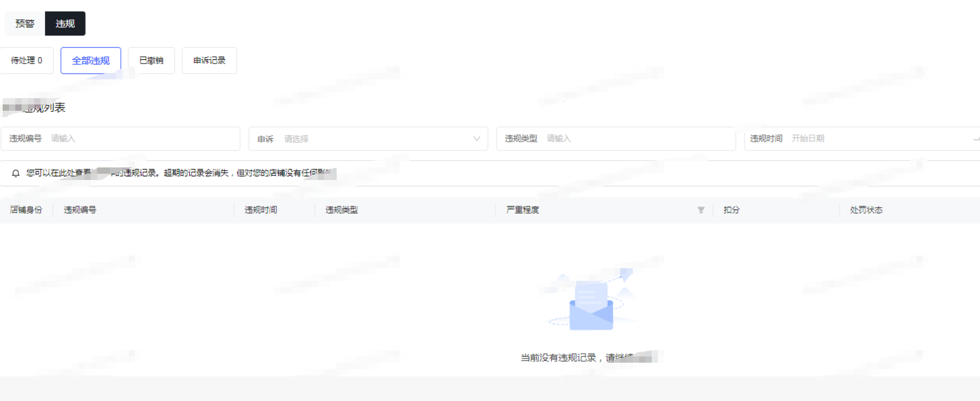Select the 全部违规 filter tab
This screenshot has width=980, height=401.
tap(91, 60)
